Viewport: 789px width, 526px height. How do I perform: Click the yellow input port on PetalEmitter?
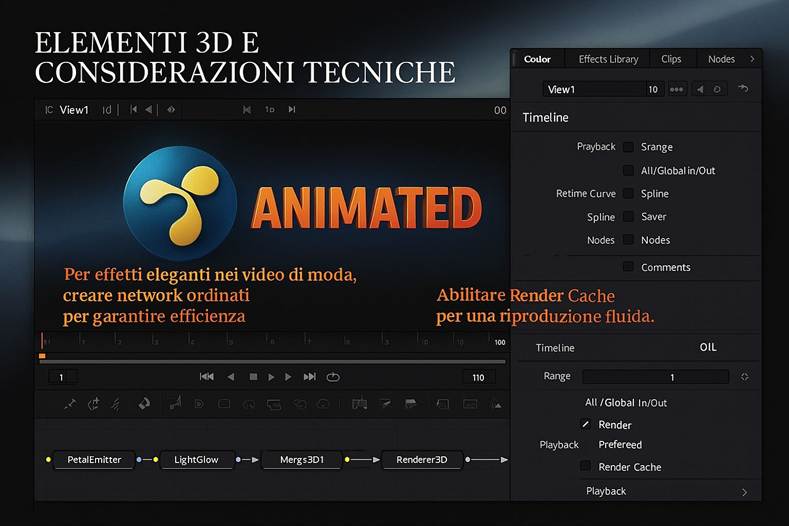[48, 460]
